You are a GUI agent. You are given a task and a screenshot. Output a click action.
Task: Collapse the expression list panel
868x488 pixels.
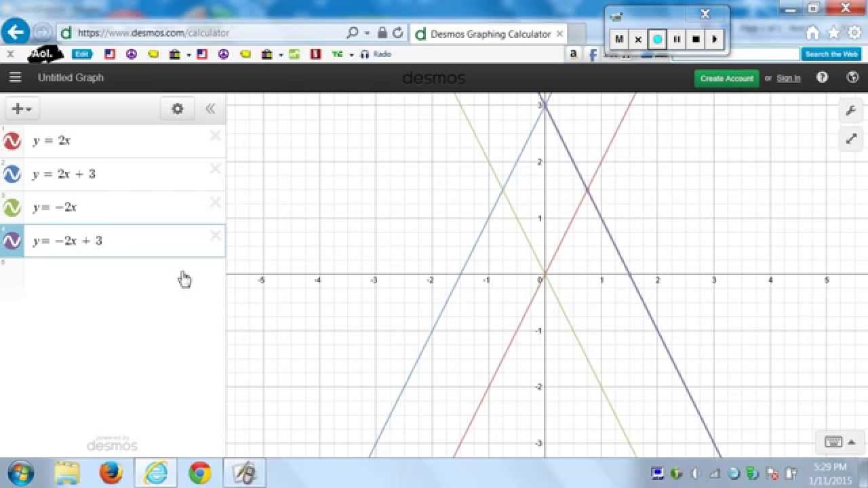click(210, 108)
